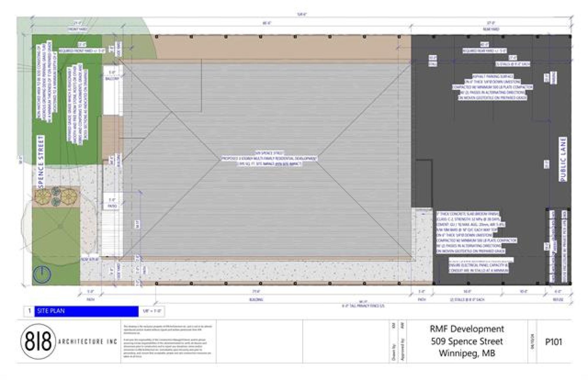The width and height of the screenshot is (588, 380).
Task: Click the view number 1 box
Action: (x=29, y=311)
